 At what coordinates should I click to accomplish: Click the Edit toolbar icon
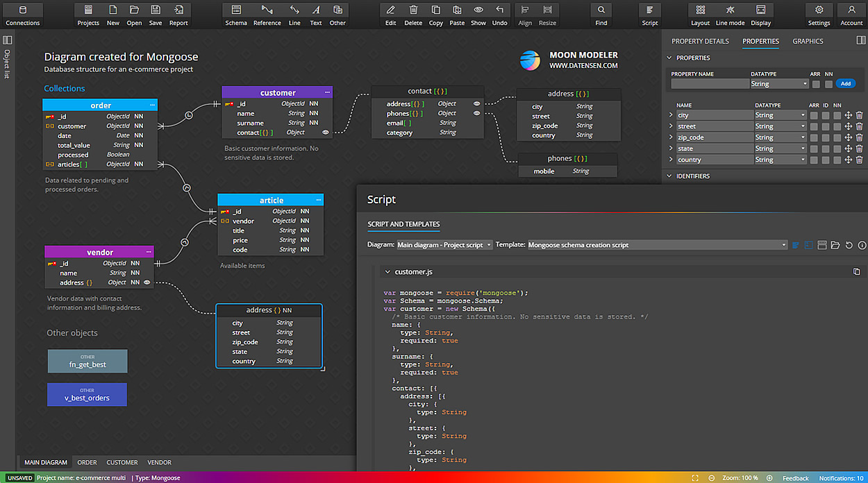(x=391, y=15)
